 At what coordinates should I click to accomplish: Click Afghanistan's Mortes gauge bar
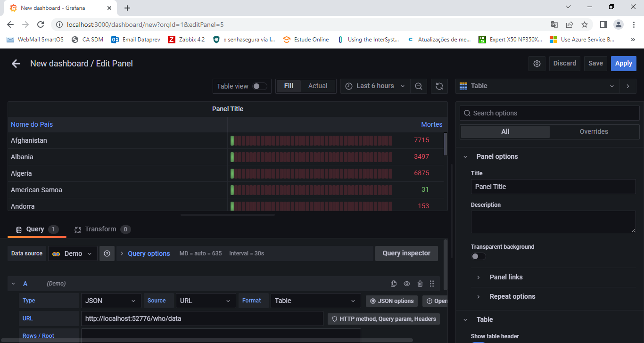[x=311, y=140]
